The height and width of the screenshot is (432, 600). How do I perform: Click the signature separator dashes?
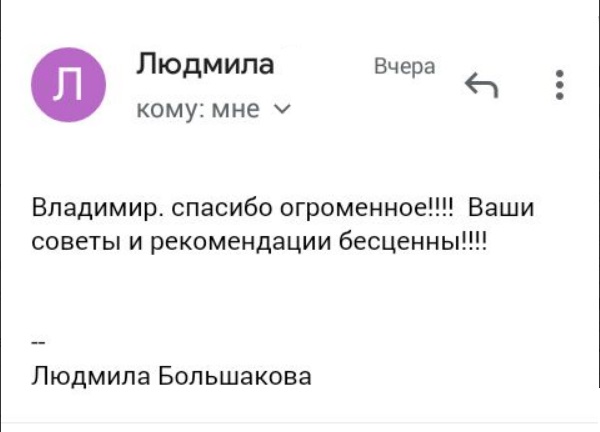[x=39, y=341]
